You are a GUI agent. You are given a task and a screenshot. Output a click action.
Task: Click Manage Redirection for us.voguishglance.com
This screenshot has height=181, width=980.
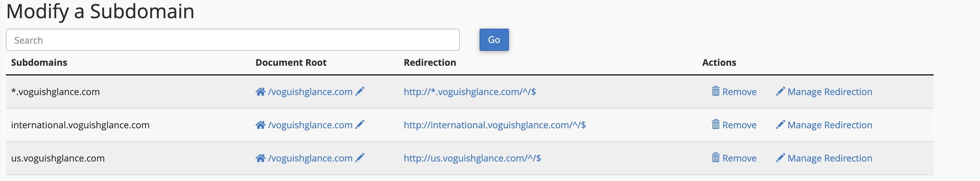click(830, 158)
